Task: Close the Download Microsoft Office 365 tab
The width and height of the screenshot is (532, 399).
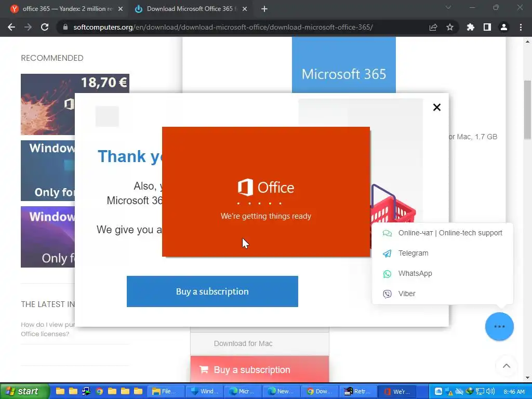Action: tap(245, 9)
